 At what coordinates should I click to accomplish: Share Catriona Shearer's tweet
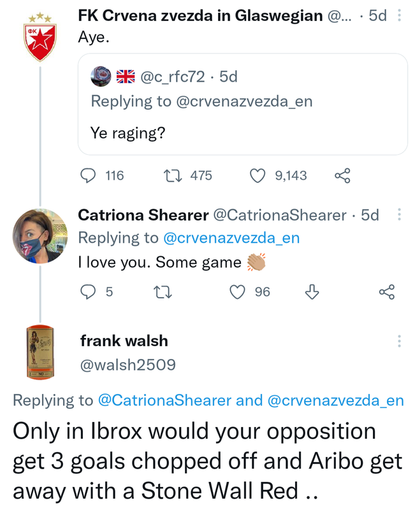[387, 292]
